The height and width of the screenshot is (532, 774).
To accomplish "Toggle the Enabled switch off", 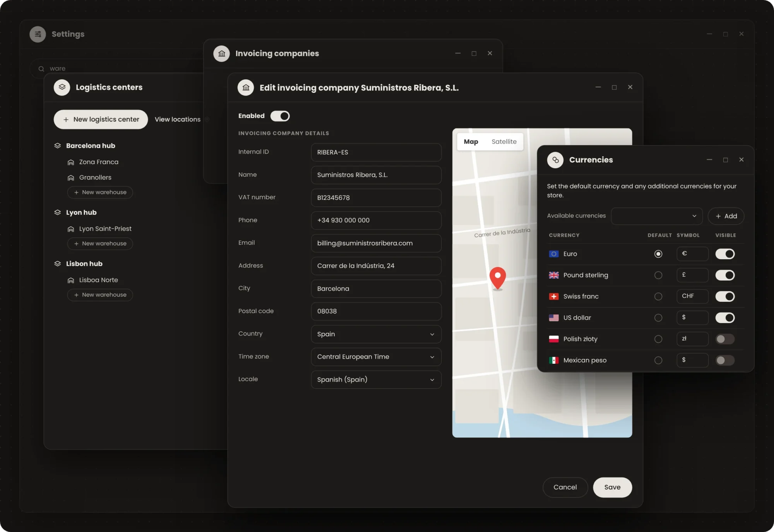I will (x=280, y=116).
